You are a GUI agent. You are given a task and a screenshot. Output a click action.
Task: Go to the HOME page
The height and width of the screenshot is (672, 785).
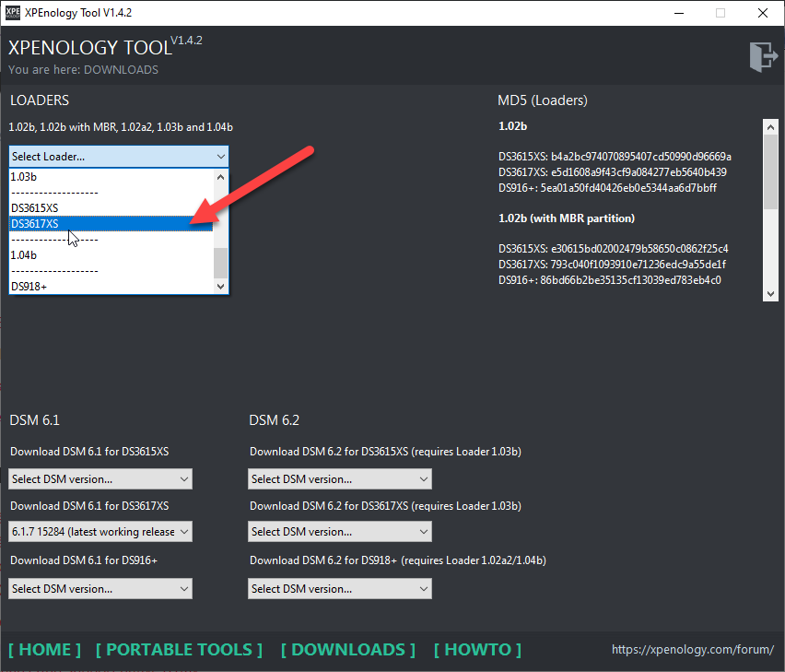point(45,650)
